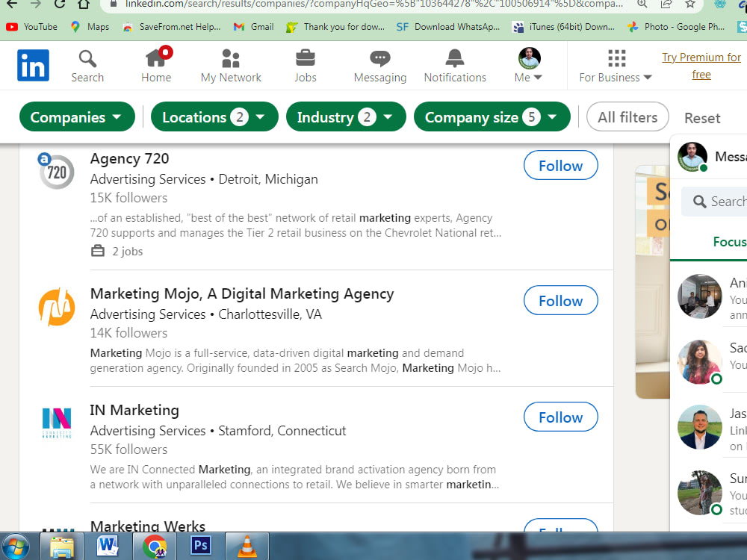Open Notifications bell icon
The height and width of the screenshot is (560, 747).
point(455,66)
